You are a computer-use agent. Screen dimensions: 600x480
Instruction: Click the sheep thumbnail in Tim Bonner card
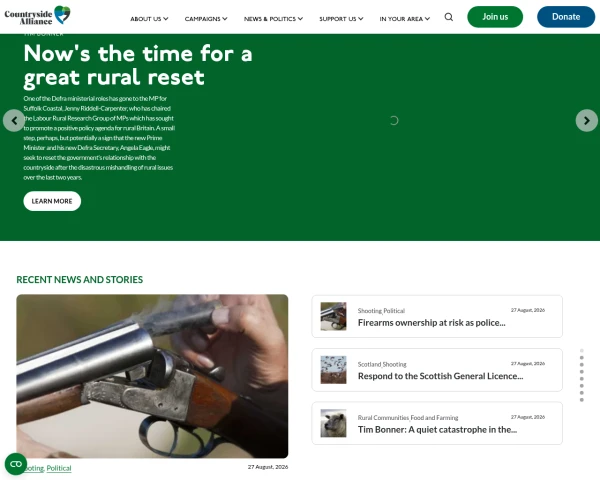(333, 423)
